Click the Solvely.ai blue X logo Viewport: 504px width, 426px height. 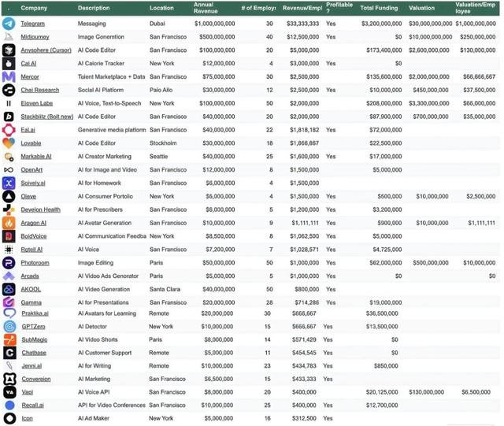(9, 183)
